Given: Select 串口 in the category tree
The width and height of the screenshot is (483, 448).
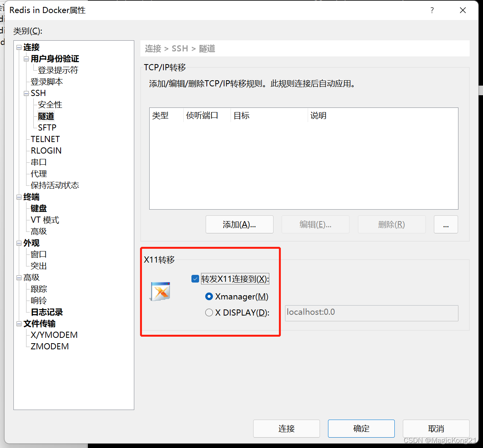Looking at the screenshot, I should (x=39, y=162).
